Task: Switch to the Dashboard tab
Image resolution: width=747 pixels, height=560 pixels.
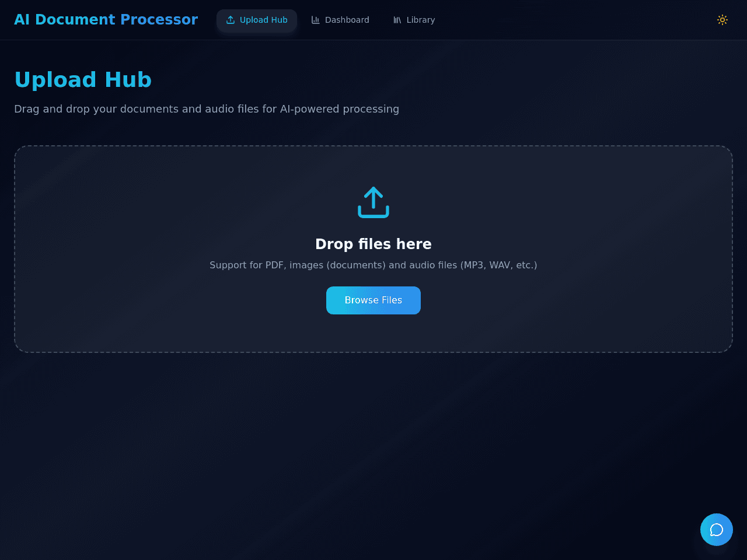Action: pyautogui.click(x=340, y=20)
